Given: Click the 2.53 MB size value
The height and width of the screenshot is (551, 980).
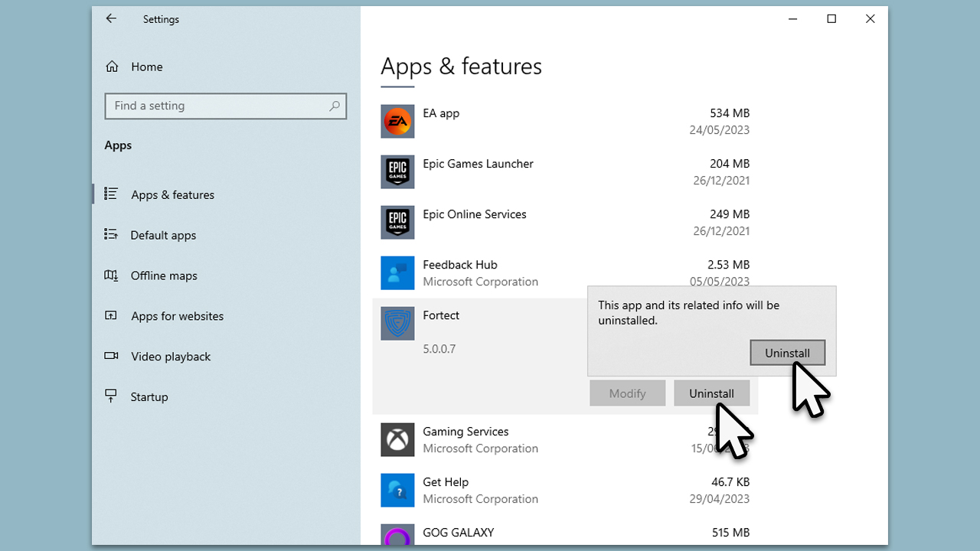Looking at the screenshot, I should pos(728,265).
